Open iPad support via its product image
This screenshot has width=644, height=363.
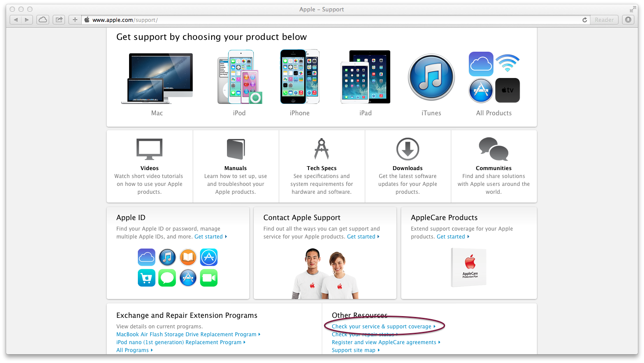tap(365, 77)
